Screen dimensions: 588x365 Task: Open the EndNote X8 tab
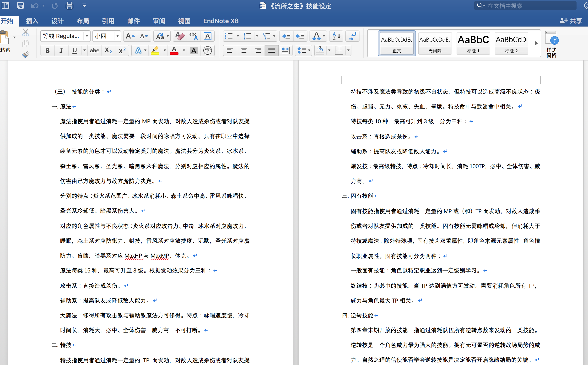pyautogui.click(x=221, y=21)
